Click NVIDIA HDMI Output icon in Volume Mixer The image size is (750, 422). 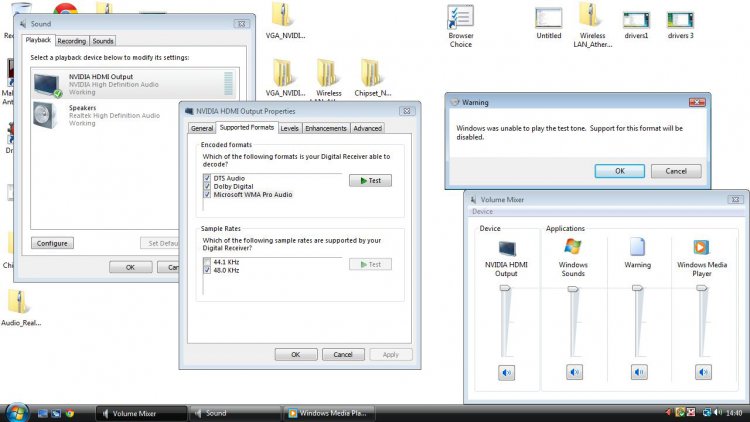pyautogui.click(x=507, y=248)
